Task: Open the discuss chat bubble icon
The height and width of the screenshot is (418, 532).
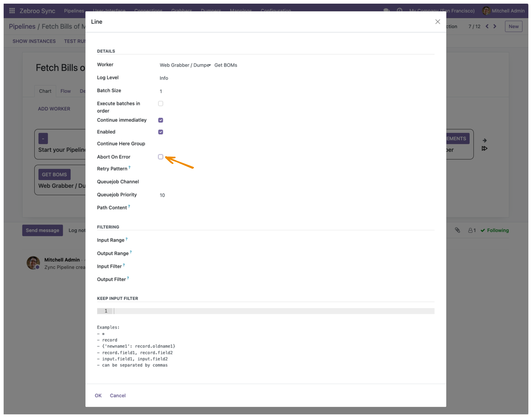Action: point(386,11)
